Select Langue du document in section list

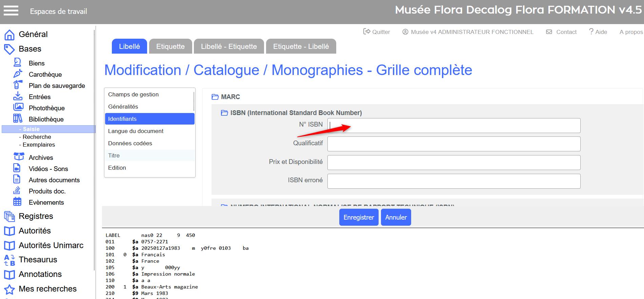[136, 131]
